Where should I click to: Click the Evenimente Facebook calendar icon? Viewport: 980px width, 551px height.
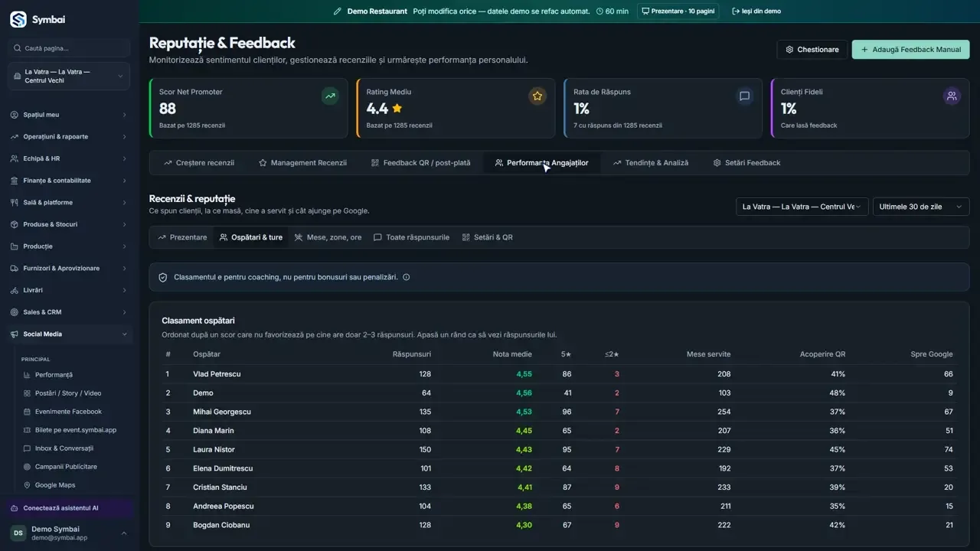pyautogui.click(x=28, y=412)
